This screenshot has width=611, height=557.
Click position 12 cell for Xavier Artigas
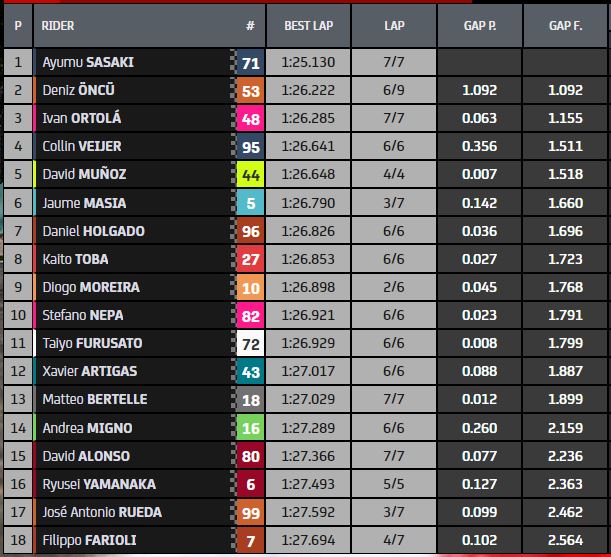tap(17, 371)
